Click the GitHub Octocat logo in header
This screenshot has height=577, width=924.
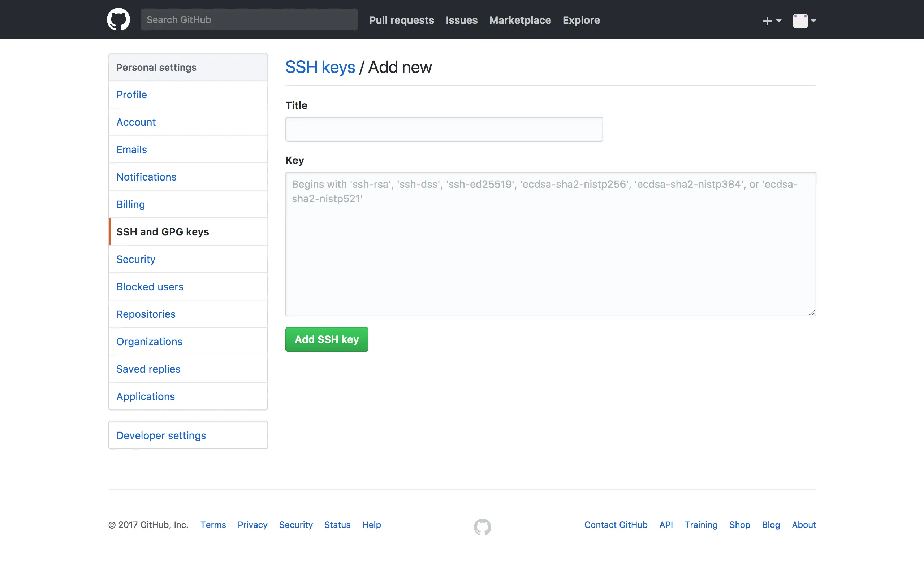(118, 19)
